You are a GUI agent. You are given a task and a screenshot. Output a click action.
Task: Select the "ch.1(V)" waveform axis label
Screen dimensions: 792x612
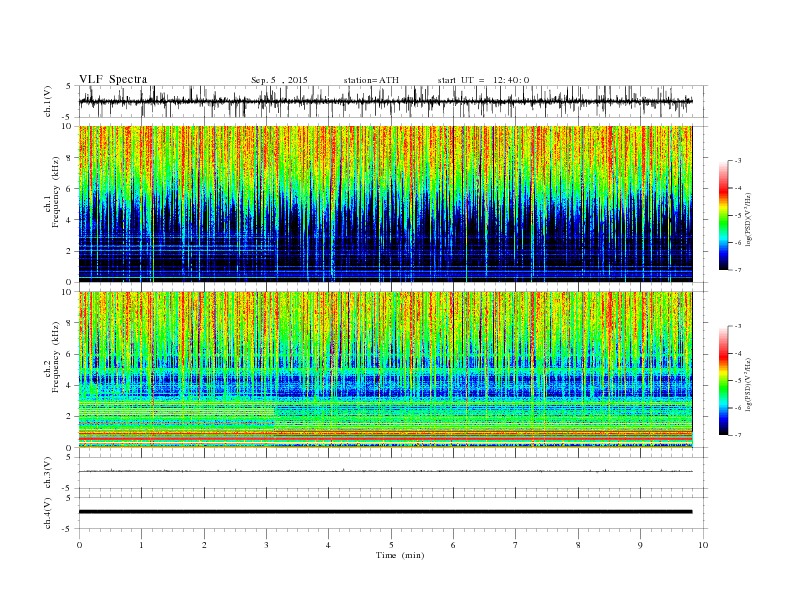tap(48, 101)
